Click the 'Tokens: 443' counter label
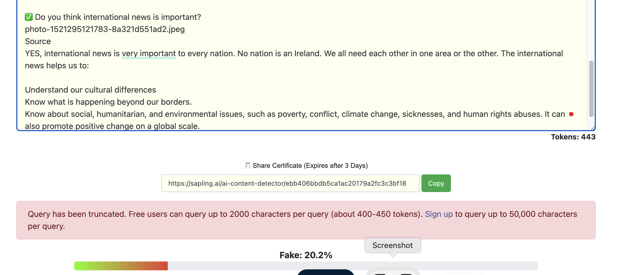This screenshot has width=644, height=275. [x=573, y=137]
